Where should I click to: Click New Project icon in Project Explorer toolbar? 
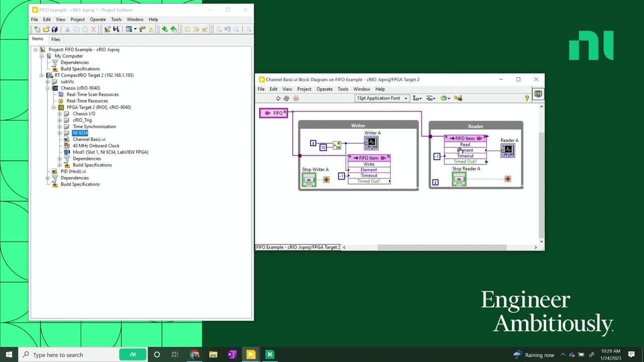[37, 29]
